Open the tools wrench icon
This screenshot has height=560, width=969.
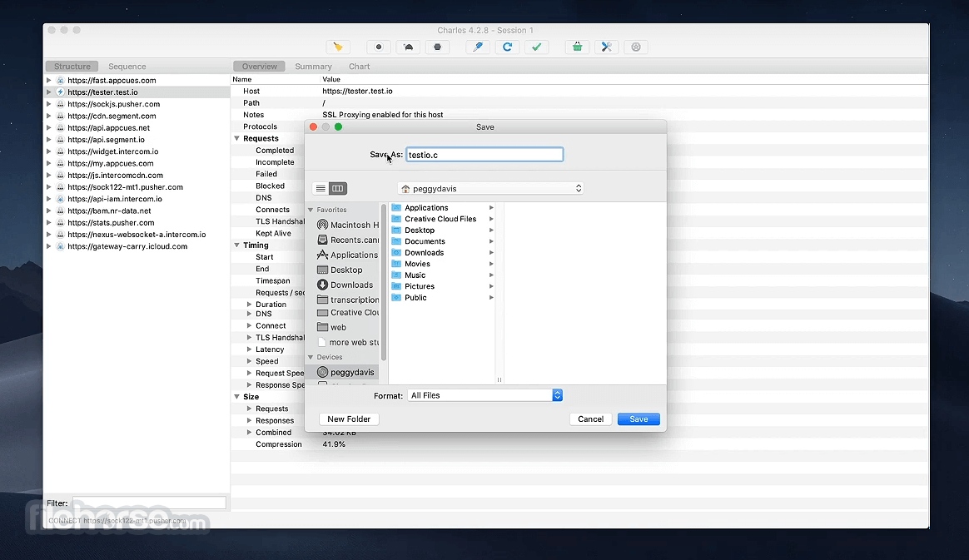[607, 47]
